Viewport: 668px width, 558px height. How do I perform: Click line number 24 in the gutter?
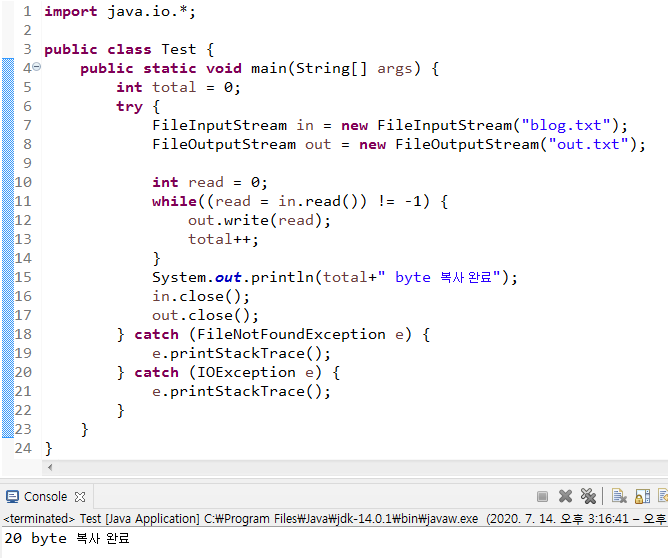click(x=23, y=449)
